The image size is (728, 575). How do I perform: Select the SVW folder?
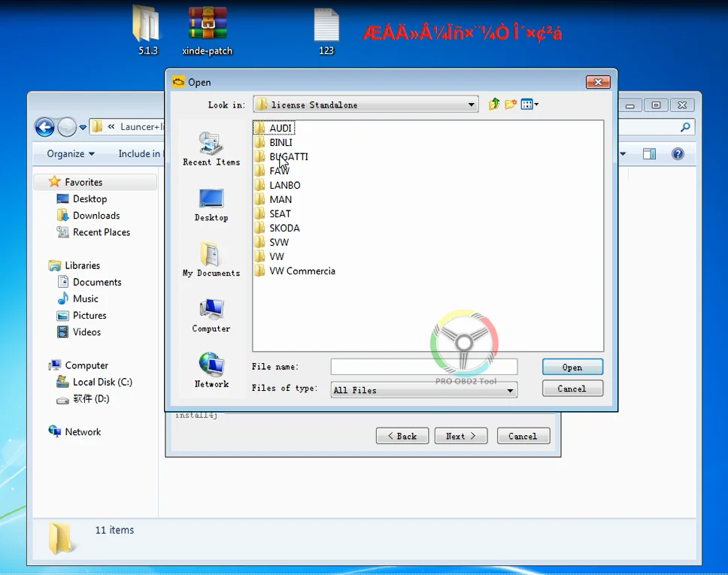click(272, 242)
